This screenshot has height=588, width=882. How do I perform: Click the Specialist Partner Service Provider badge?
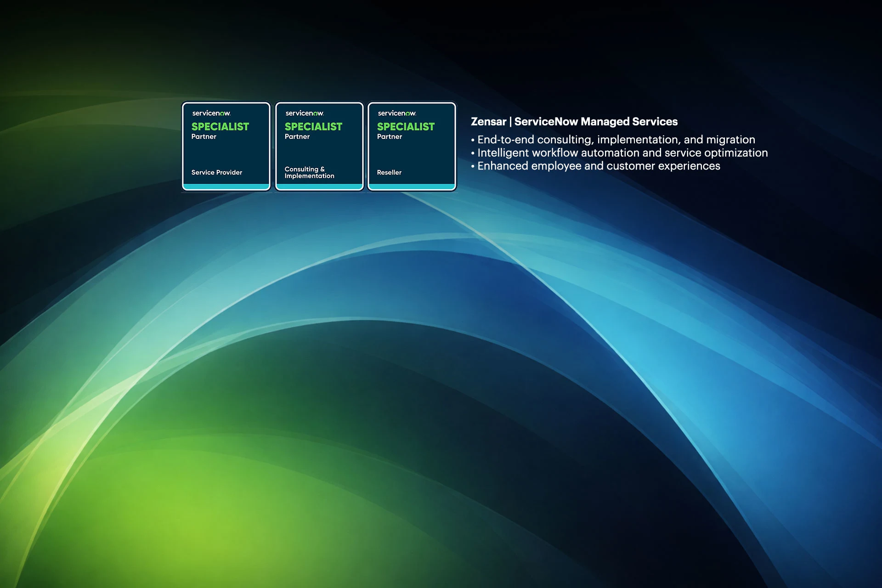tap(226, 147)
